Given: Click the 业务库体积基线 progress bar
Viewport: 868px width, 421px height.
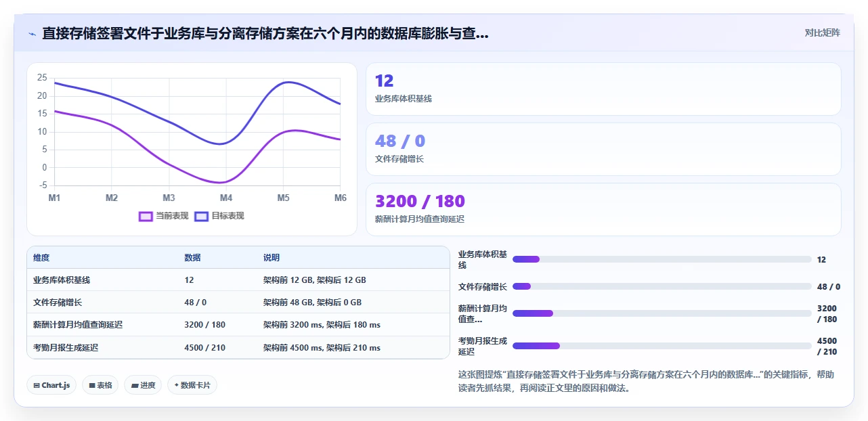Looking at the screenshot, I should pyautogui.click(x=661, y=259).
